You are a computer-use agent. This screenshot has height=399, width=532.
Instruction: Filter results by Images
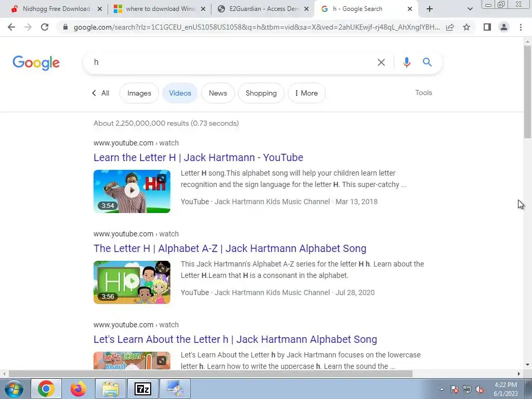coord(139,93)
